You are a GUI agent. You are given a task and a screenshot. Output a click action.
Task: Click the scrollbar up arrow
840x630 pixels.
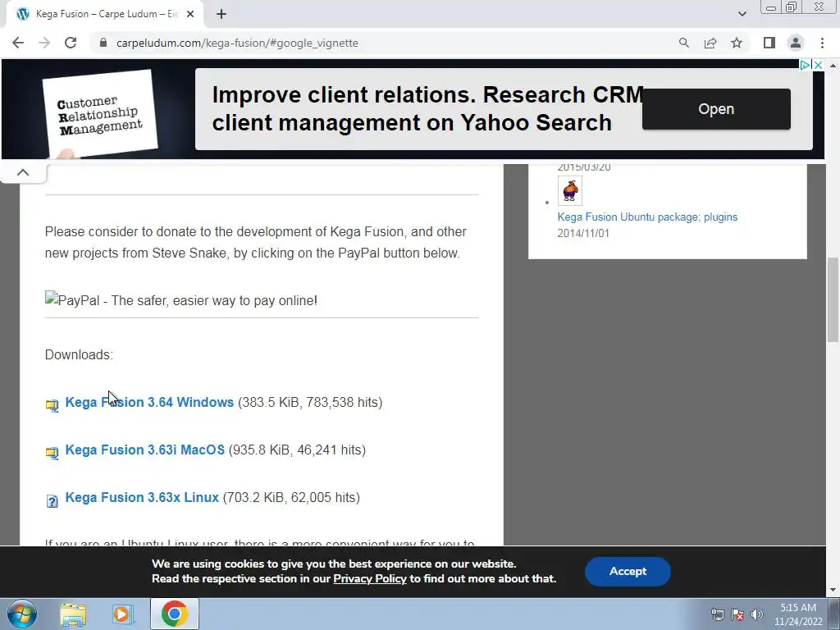[833, 66]
